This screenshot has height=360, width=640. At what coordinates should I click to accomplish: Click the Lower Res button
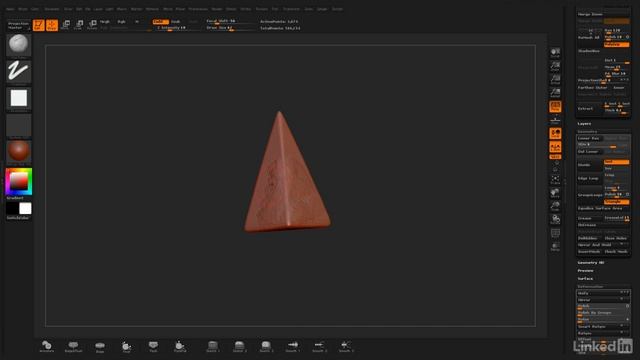(589, 138)
